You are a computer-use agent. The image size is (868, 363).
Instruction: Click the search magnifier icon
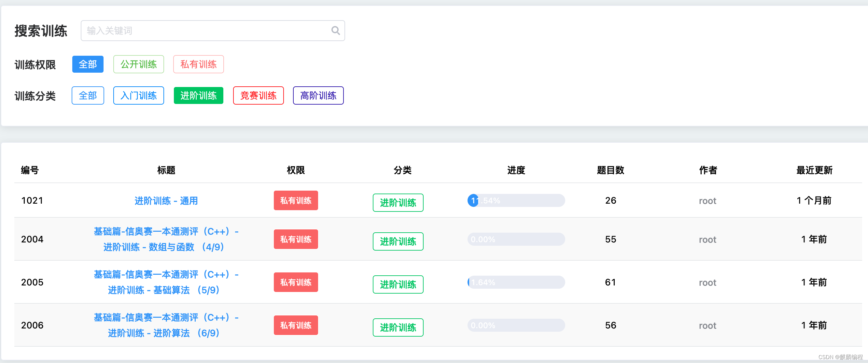pos(335,31)
